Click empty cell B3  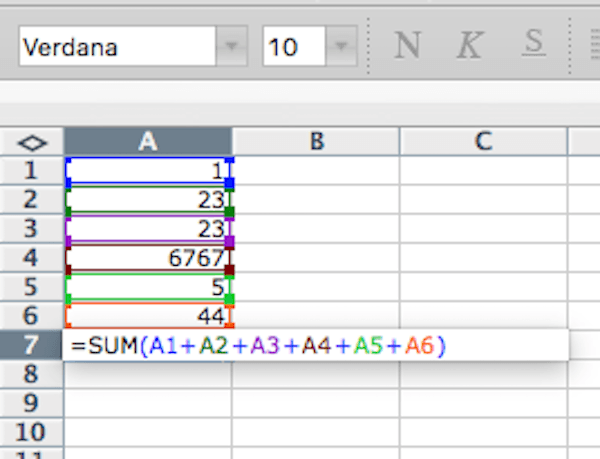(x=315, y=228)
